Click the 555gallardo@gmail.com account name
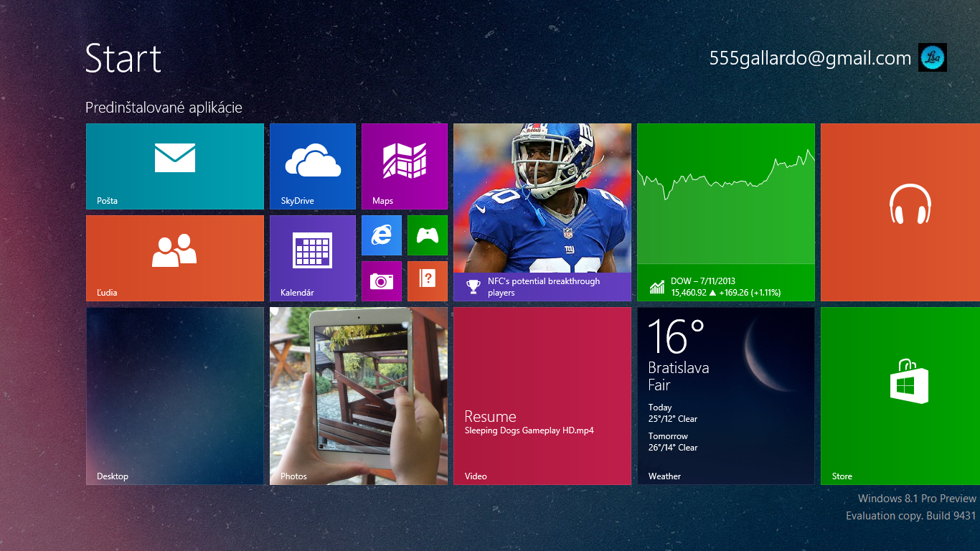The width and height of the screenshot is (980, 551). (810, 59)
